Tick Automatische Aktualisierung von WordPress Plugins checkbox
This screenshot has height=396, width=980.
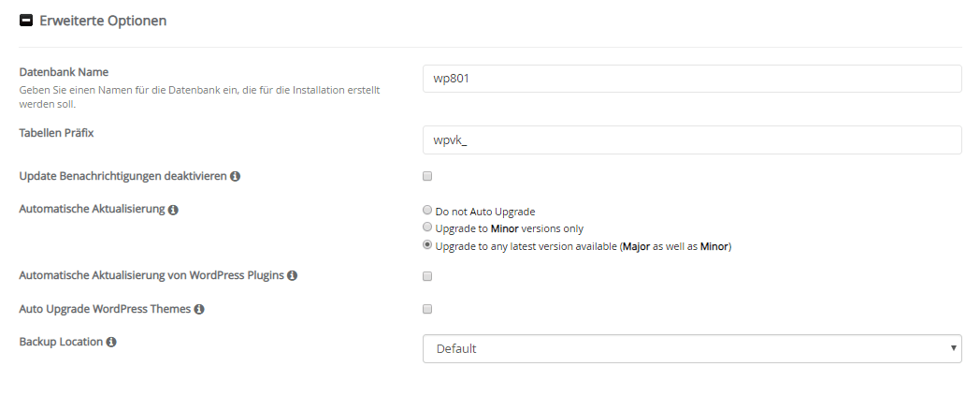pyautogui.click(x=427, y=276)
